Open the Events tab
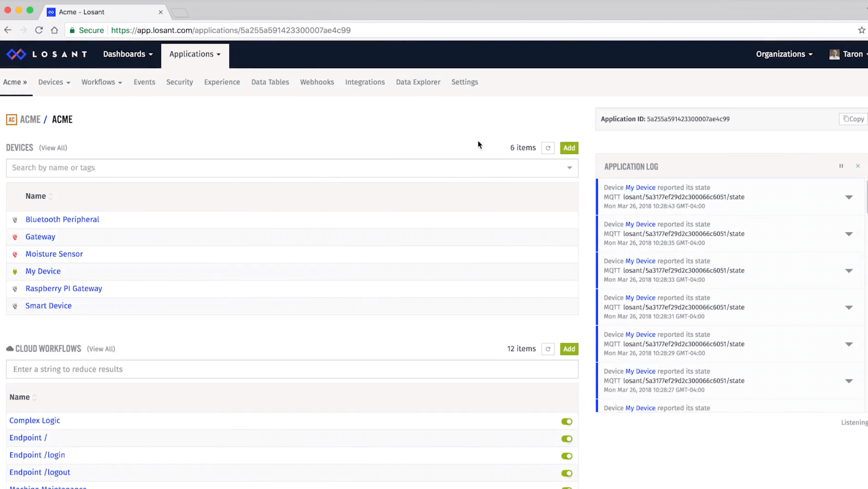 pyautogui.click(x=144, y=82)
